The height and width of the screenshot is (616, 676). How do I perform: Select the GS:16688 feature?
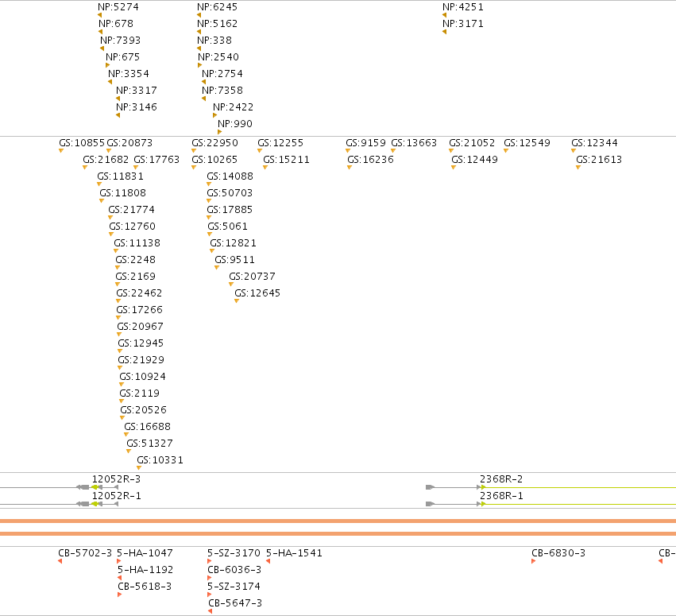coord(148,427)
